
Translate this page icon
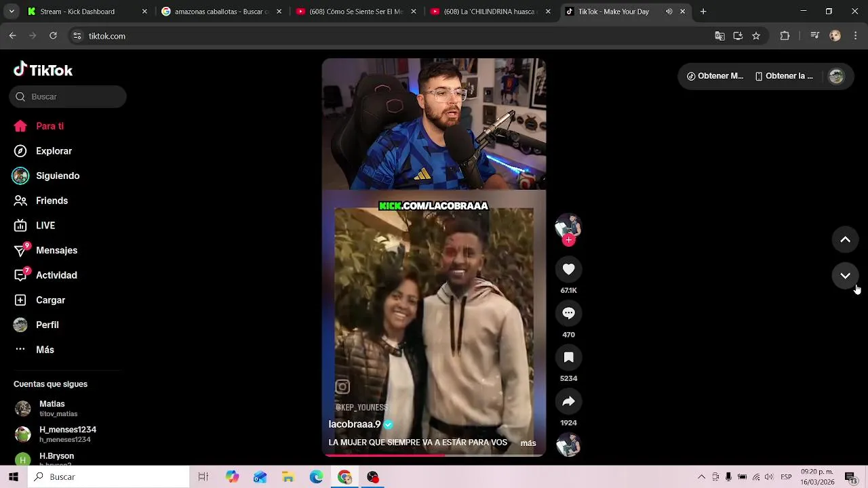(x=719, y=36)
